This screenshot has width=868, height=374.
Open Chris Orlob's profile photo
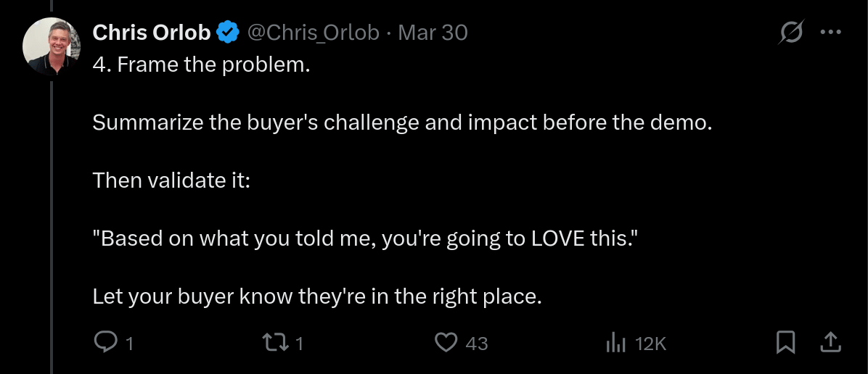point(51,46)
